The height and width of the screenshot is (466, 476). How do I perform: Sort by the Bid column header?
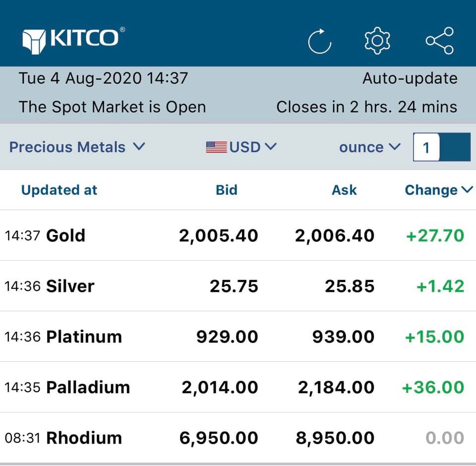click(227, 190)
